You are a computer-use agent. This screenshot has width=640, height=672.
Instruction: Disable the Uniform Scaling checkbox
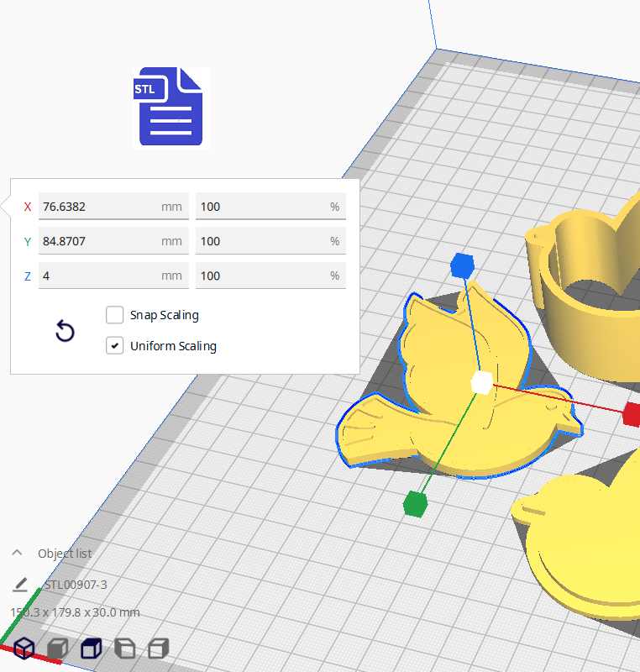coord(115,345)
